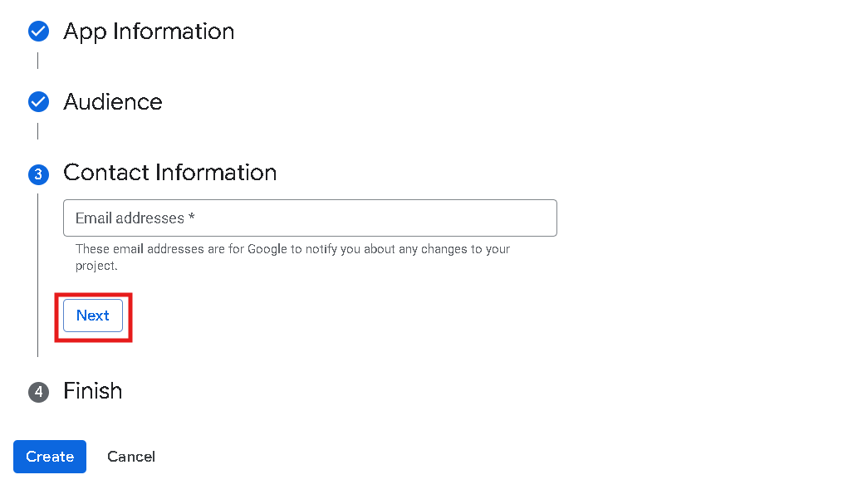Click the step 3 number badge

[x=38, y=174]
